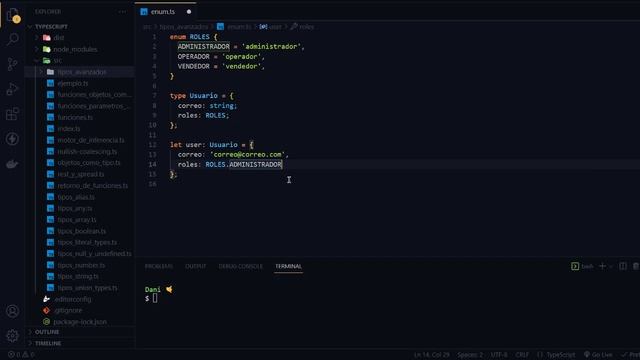The width and height of the screenshot is (640, 360).
Task: Open the Explorer view in activity bar
Action: (13, 16)
